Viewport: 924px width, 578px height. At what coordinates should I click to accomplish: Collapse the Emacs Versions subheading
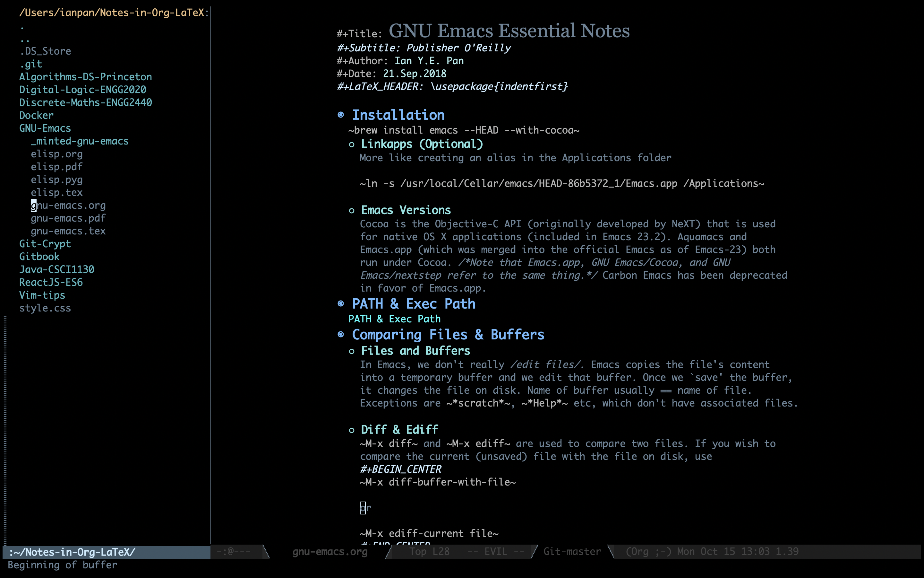click(x=406, y=210)
